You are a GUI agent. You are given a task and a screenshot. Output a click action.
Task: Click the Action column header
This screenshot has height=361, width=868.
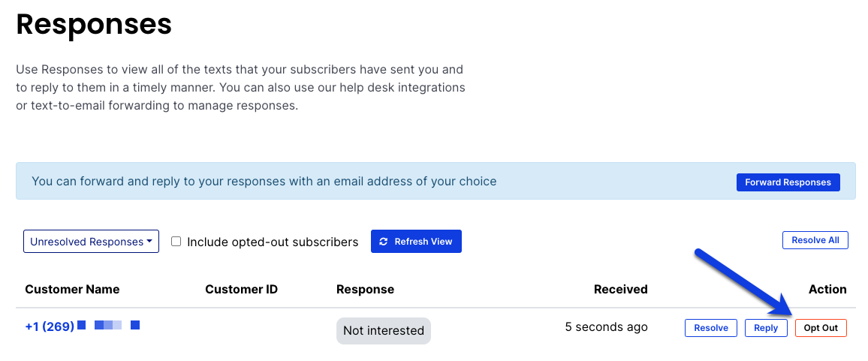(x=827, y=289)
